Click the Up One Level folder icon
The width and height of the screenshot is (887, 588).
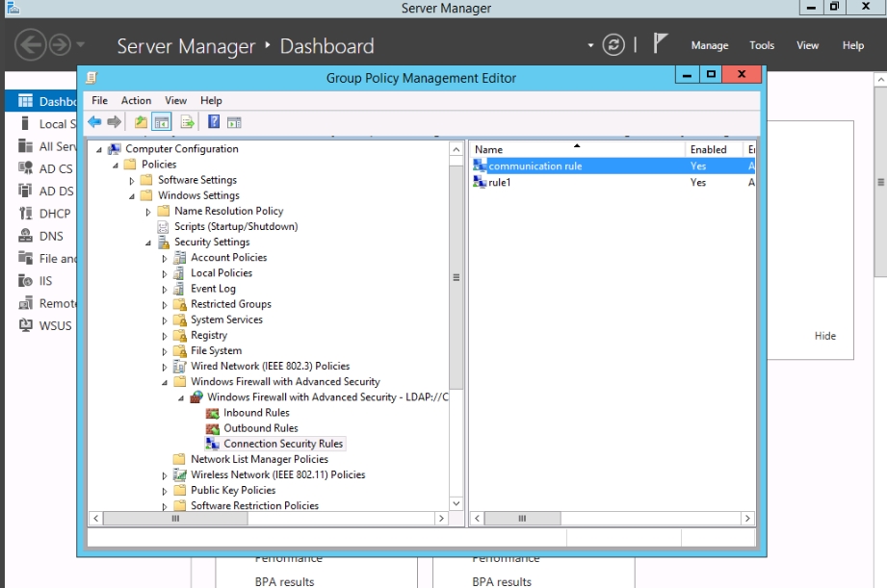coord(141,121)
